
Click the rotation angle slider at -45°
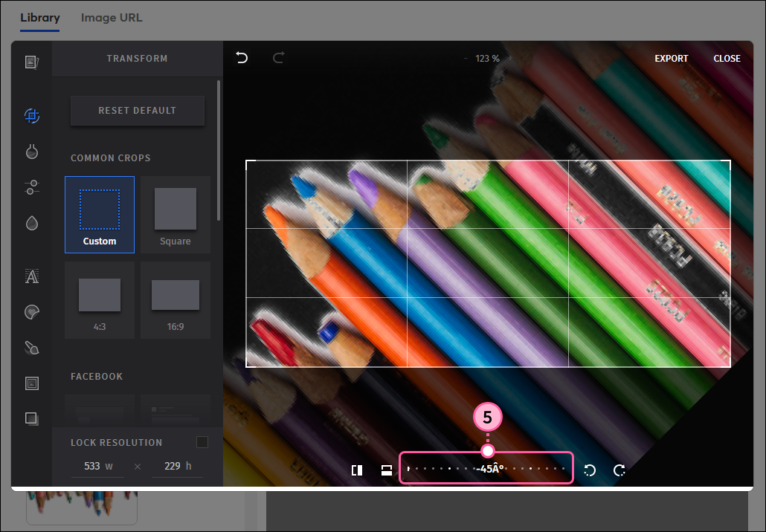486,469
